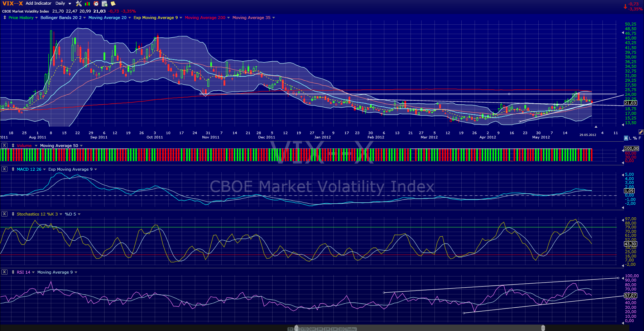Select the 1W time range
This screenshot has width=644, height=331.
[334, 329]
